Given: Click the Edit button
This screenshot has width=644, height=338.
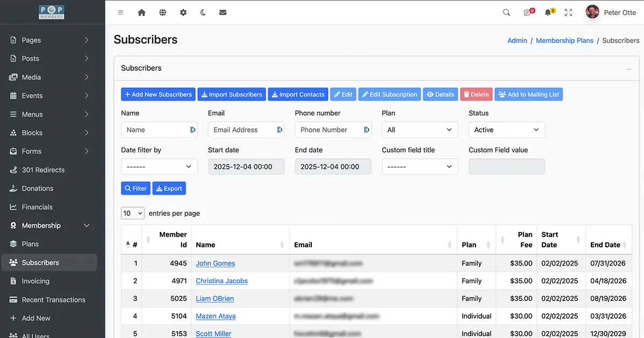Looking at the screenshot, I should click(x=343, y=94).
